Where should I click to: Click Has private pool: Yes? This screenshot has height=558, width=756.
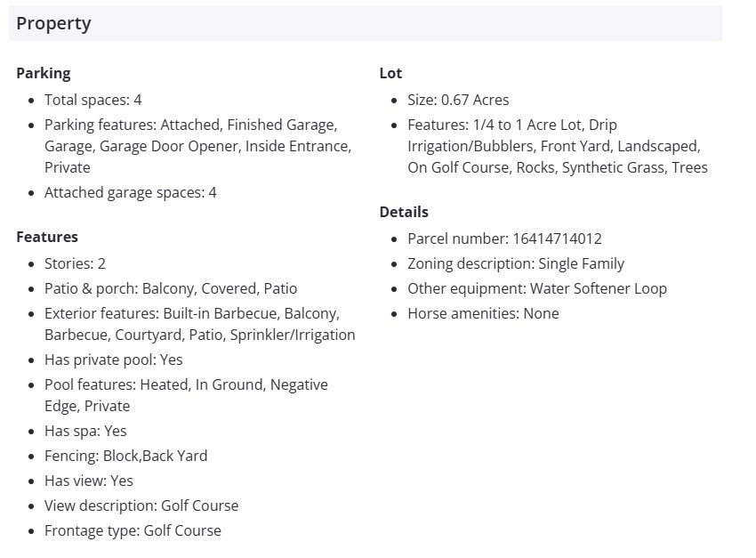[113, 360]
